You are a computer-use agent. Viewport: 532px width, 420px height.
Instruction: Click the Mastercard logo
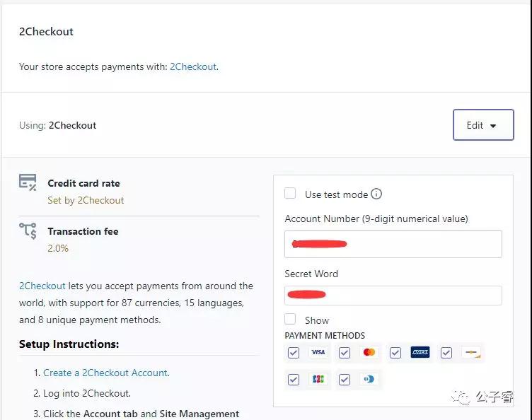(369, 352)
